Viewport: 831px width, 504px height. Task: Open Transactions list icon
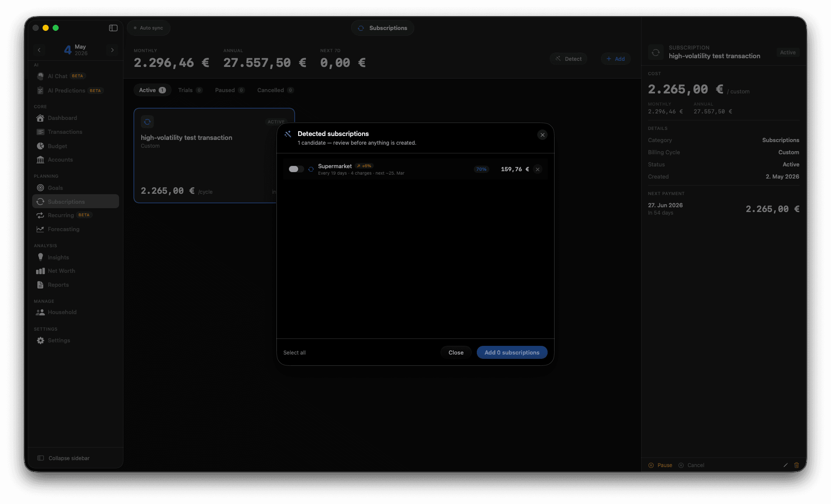click(x=40, y=132)
